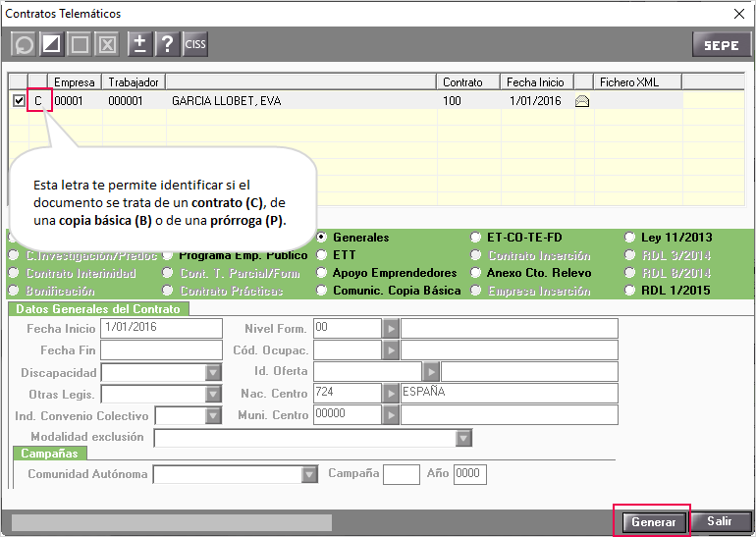Screen dimensions: 756x537
Task: Click the Fecha Inicio date input field
Action: tap(162, 328)
